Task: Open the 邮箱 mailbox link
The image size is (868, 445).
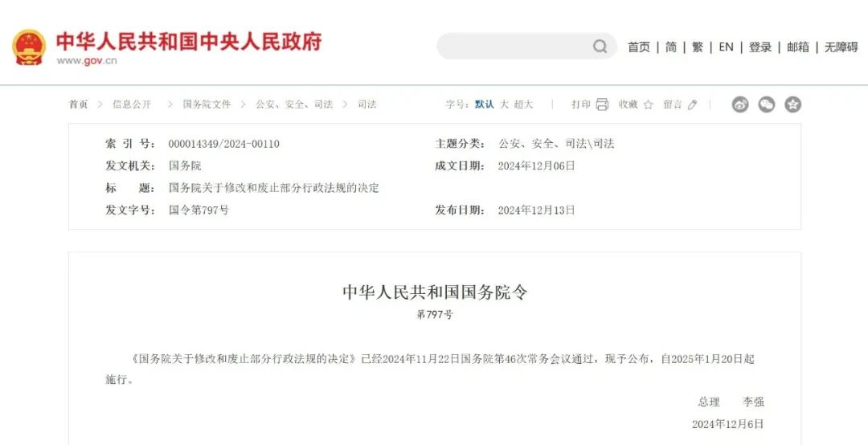Action: [798, 47]
